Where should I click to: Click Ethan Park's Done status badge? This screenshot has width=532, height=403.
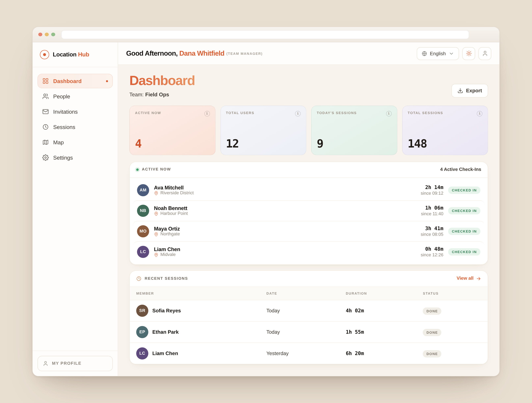click(x=432, y=332)
